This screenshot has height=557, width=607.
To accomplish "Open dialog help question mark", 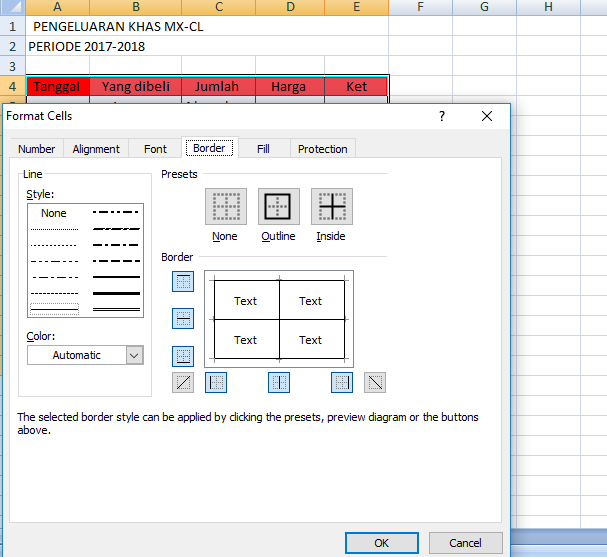I will pos(442,116).
